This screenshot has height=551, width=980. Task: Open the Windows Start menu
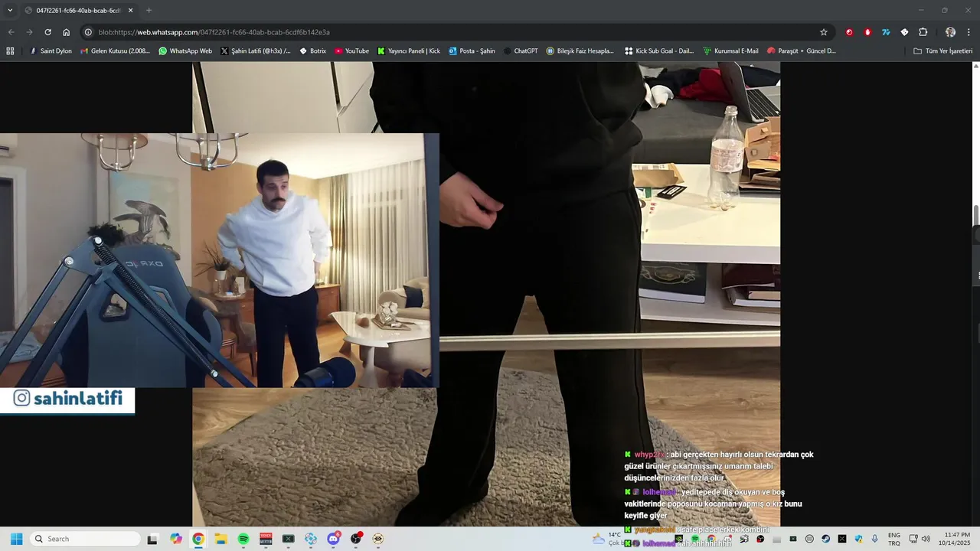(16, 539)
